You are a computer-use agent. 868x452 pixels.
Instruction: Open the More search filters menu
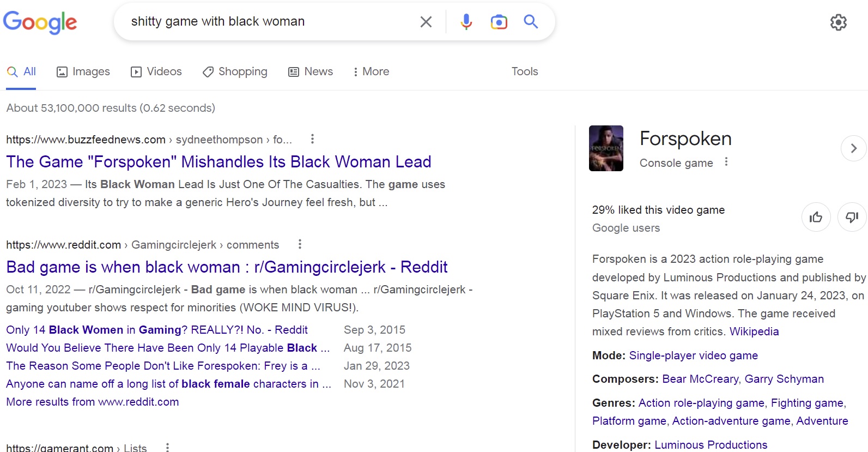point(371,71)
